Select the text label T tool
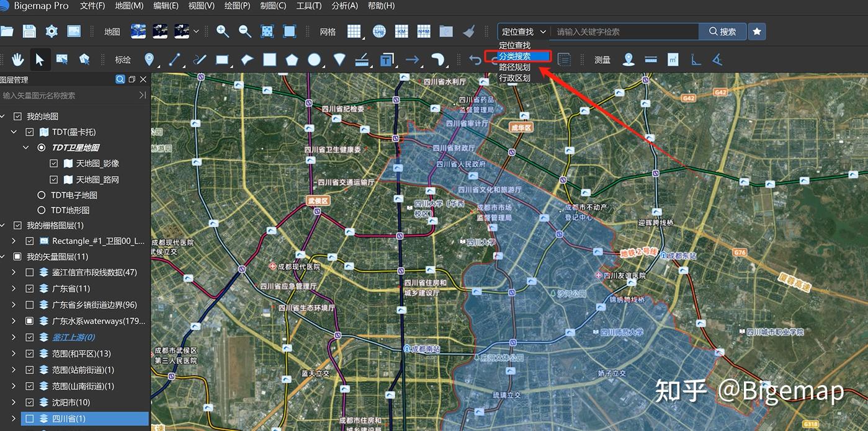This screenshot has width=868, height=431. [387, 60]
